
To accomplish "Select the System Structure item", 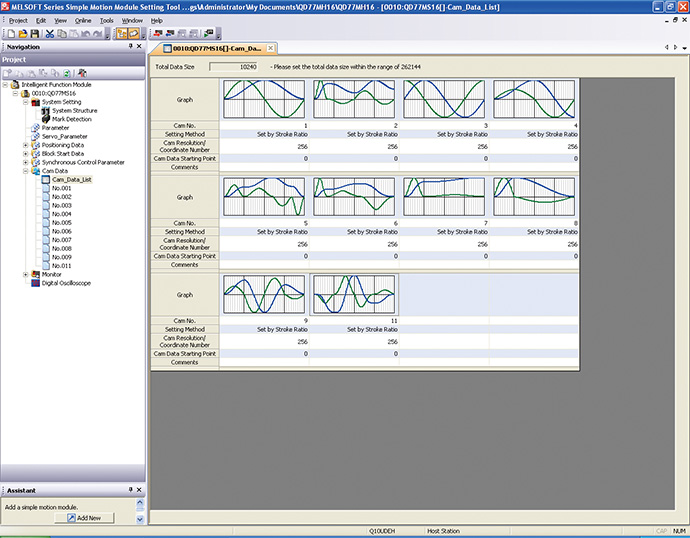I will pyautogui.click(x=74, y=110).
